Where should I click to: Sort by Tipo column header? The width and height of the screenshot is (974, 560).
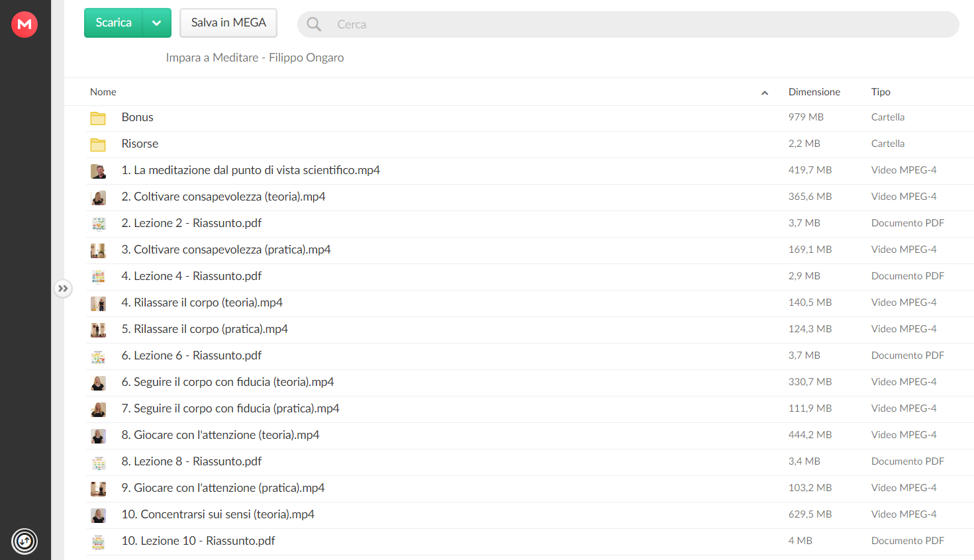881,92
